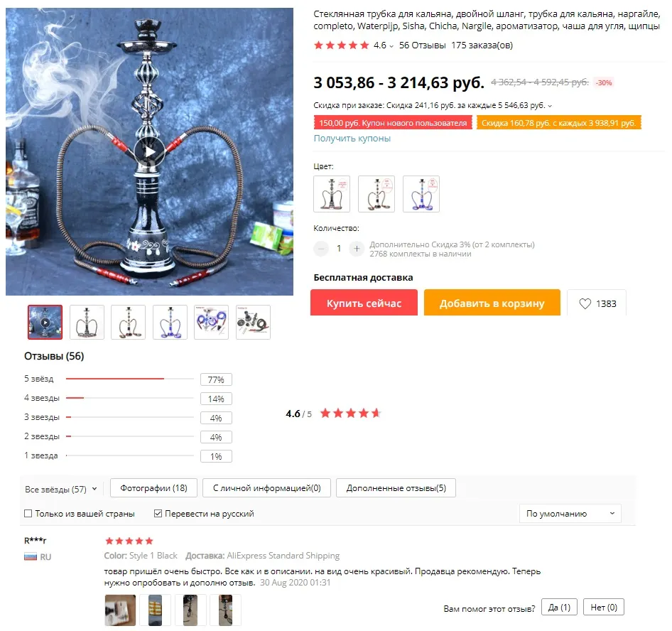
Task: Add item to wishlist via heart icon
Action: coord(585,303)
